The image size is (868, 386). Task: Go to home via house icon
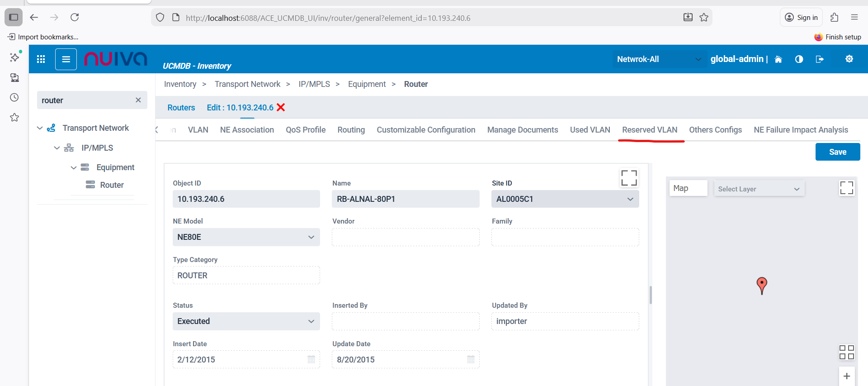(x=778, y=59)
